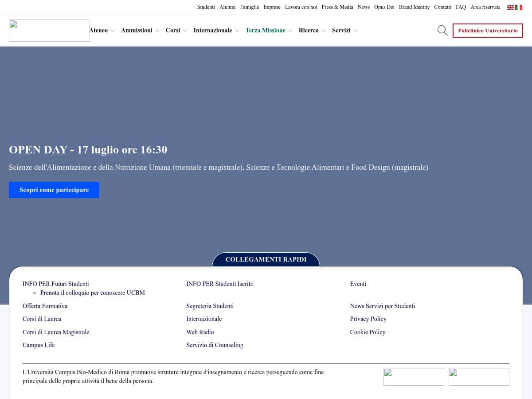Expand the Ricerca menu chevron

coord(323,31)
